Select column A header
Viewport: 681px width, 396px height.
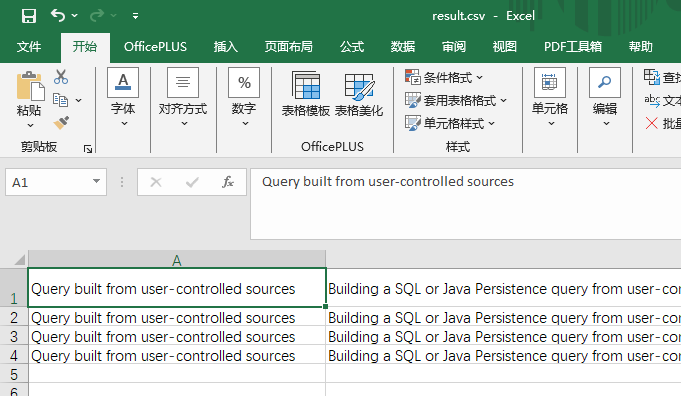177,260
